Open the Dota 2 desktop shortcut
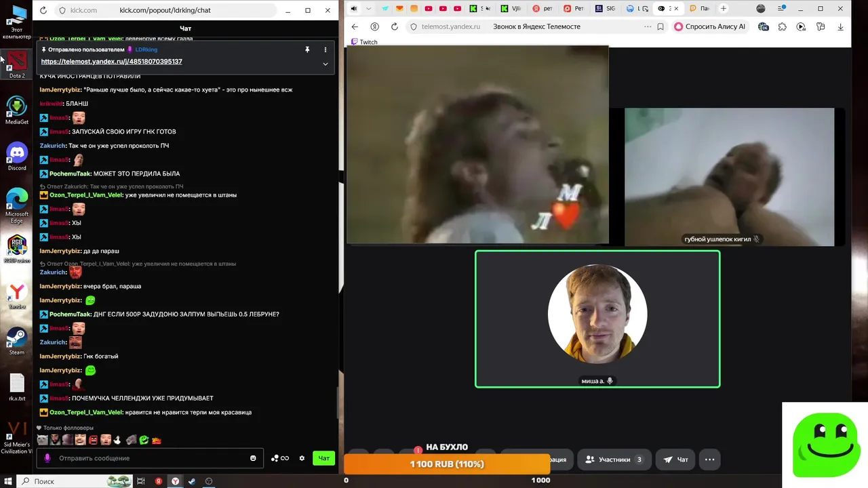Image resolution: width=868 pixels, height=488 pixels. coord(17,64)
